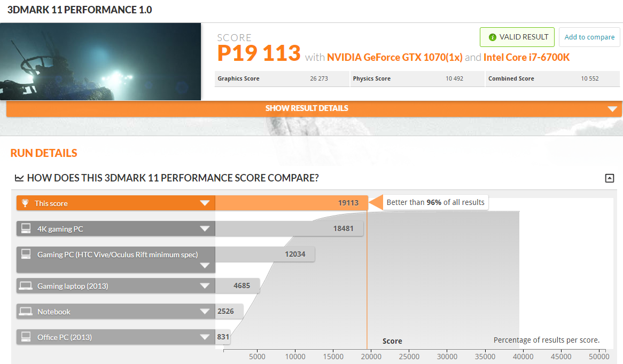Expand the This score dropdown arrow
This screenshot has height=364, width=623.
pos(205,203)
